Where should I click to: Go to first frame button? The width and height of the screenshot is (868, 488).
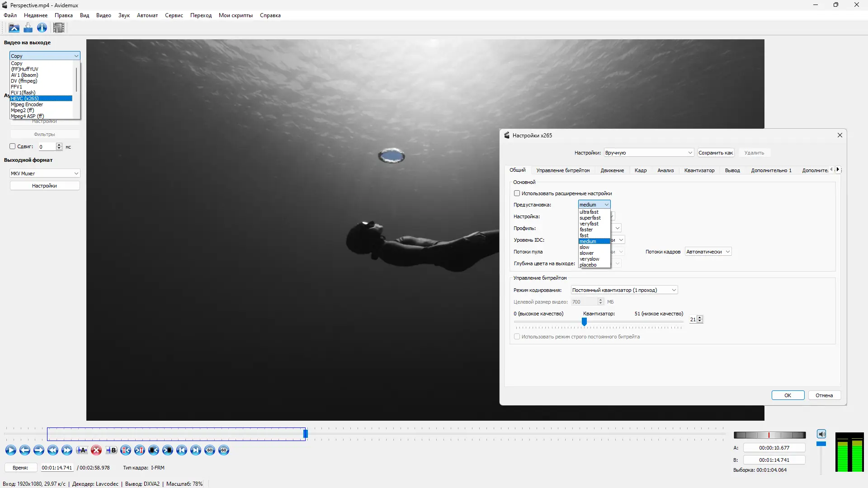tap(182, 450)
